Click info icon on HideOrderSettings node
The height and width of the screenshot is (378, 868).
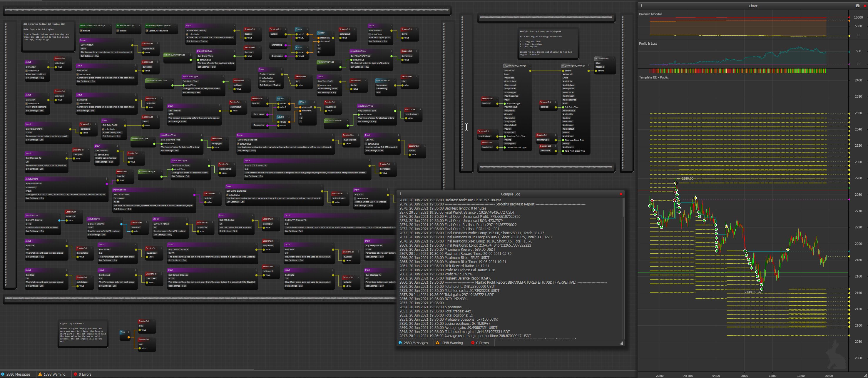coord(139,25)
